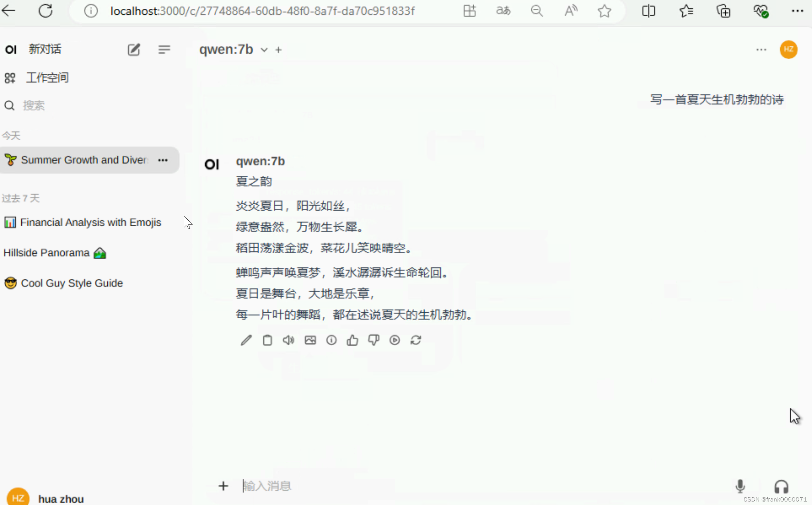This screenshot has height=505, width=812.
Task: Copy the response with clipboard icon
Action: (x=267, y=340)
